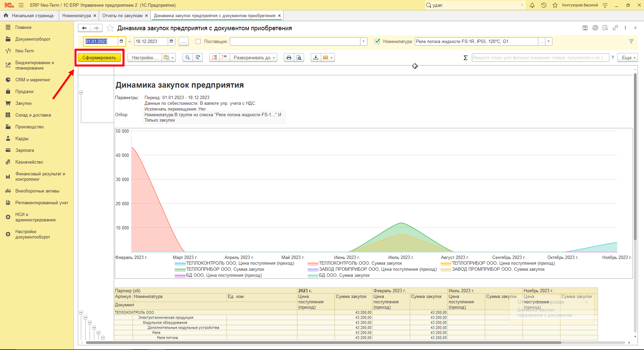Click the horizontal scrollbar under the report
The image size is (644, 350).
[x=324, y=343]
